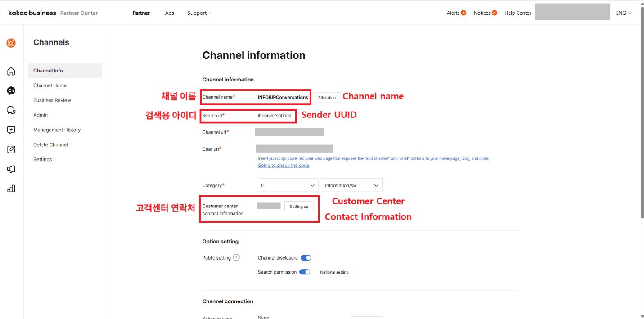This screenshot has width=644, height=319.
Task: Click the Notices notification badge
Action: pyautogui.click(x=495, y=13)
